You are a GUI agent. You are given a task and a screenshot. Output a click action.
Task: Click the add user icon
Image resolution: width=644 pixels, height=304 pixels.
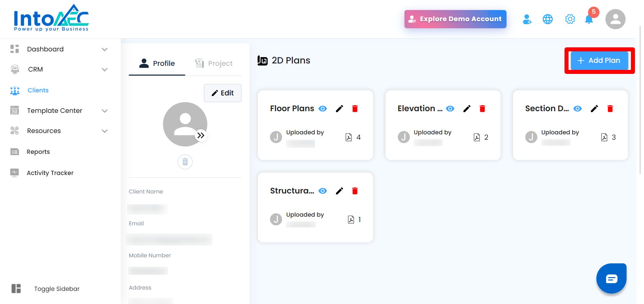[x=527, y=19]
